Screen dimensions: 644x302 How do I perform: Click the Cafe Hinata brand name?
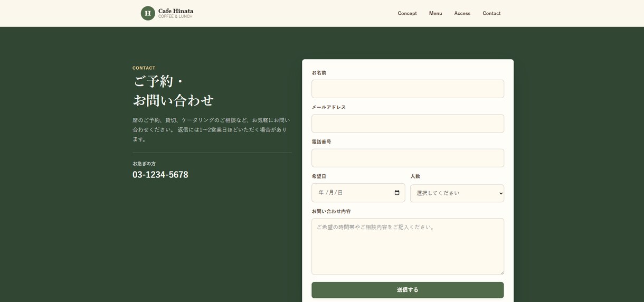click(176, 11)
